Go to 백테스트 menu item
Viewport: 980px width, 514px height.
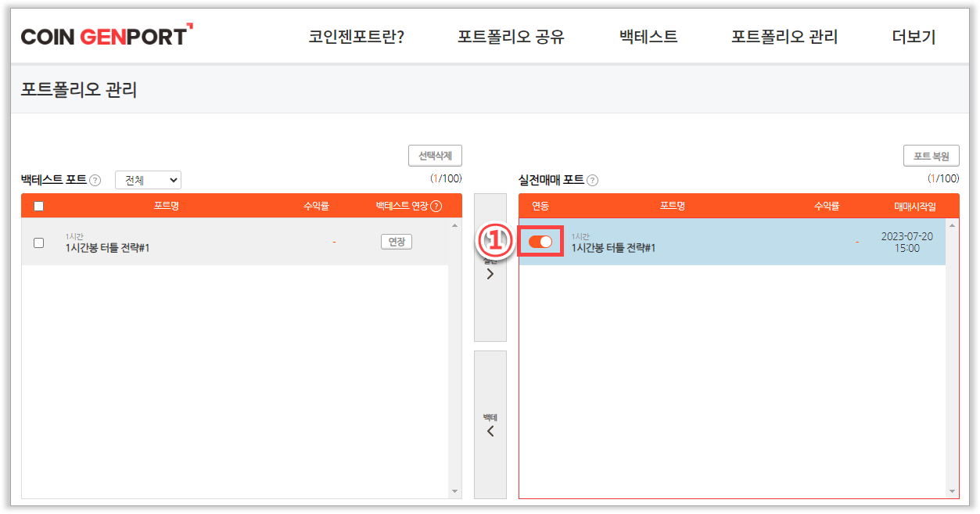click(x=648, y=37)
